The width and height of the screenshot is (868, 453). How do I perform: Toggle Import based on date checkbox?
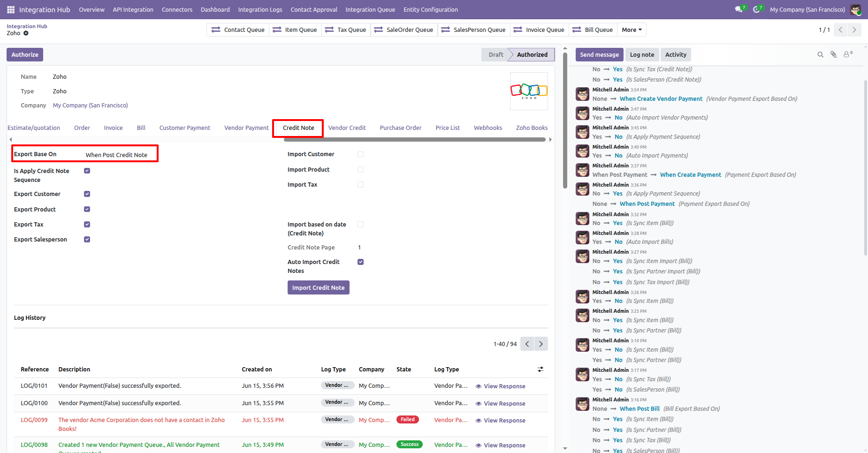360,224
